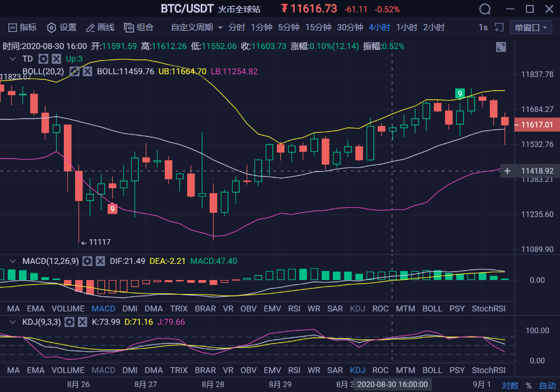Click the search magnifier icon

click(x=485, y=9)
